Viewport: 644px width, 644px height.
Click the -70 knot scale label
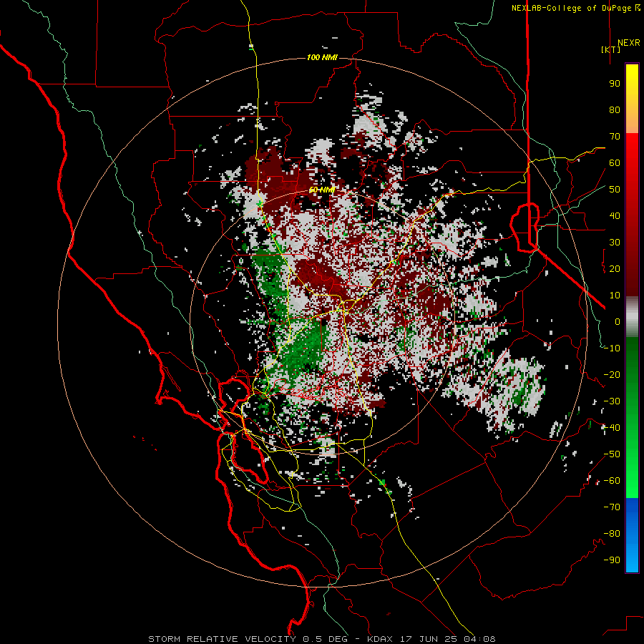point(612,507)
